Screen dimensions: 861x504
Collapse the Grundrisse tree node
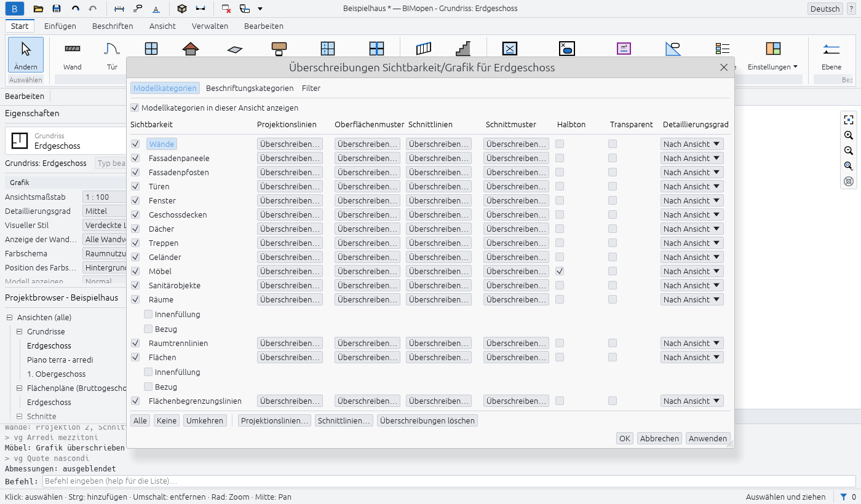pyautogui.click(x=20, y=331)
